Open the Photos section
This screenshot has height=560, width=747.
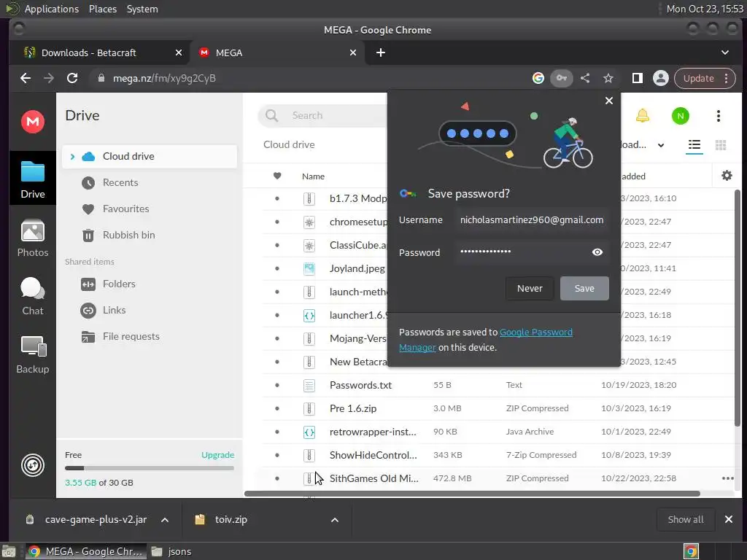point(33,238)
